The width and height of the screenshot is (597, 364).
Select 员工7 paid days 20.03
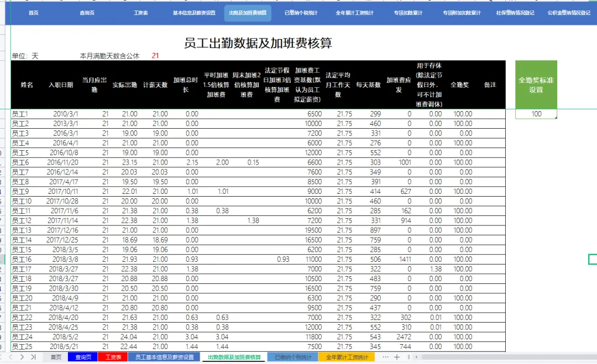coord(155,172)
